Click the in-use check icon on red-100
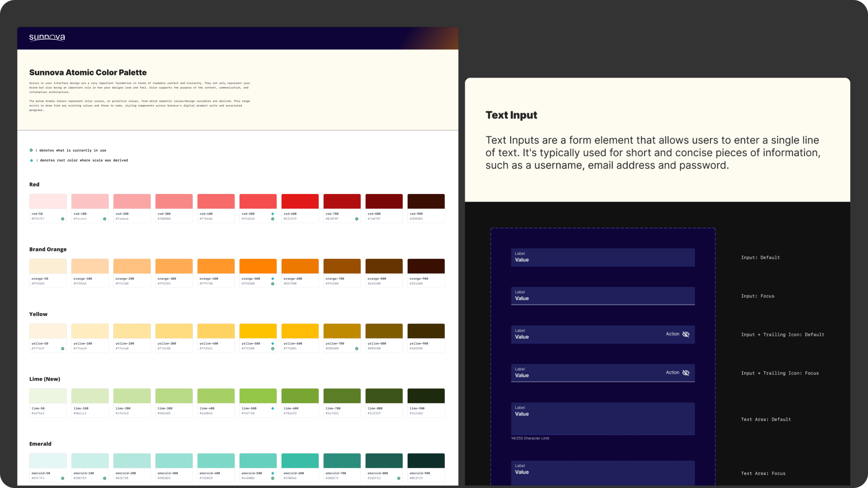This screenshot has width=868, height=488. pos(104,219)
